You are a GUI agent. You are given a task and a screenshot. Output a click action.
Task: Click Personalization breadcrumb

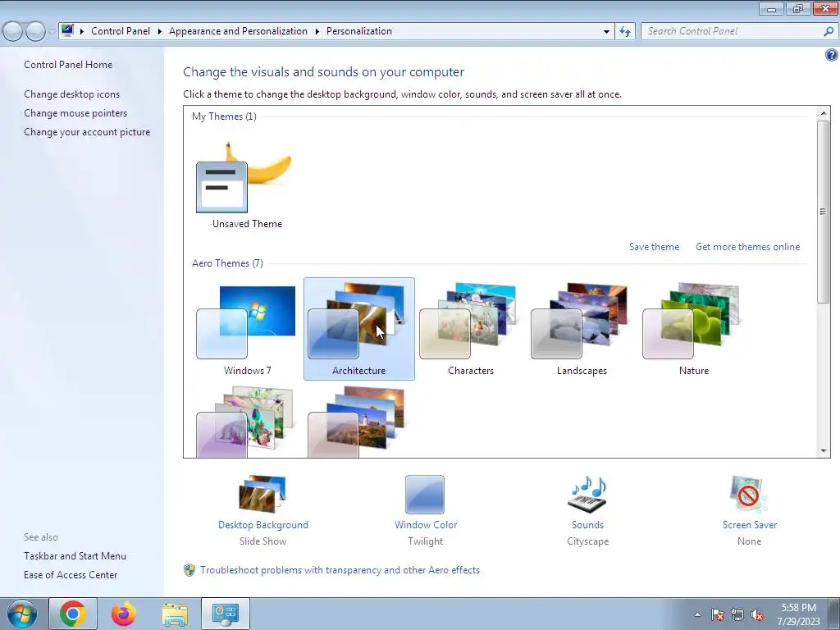click(359, 31)
